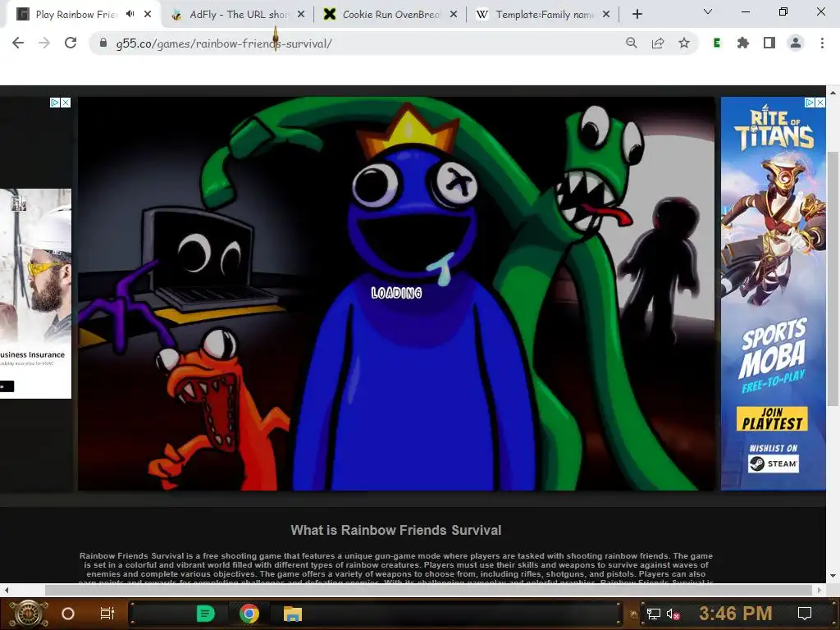Click the scroll left arrow

click(x=7, y=590)
